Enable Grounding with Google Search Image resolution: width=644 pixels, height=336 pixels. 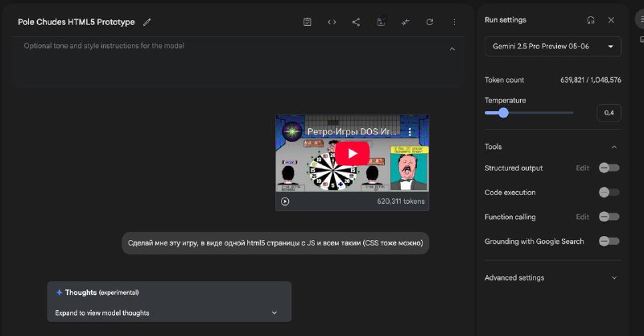(609, 241)
